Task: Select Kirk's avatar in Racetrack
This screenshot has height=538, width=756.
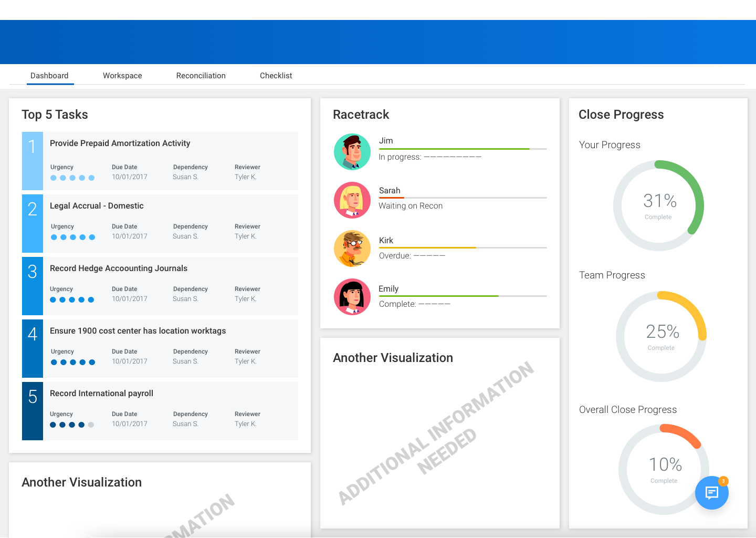Action: [352, 249]
